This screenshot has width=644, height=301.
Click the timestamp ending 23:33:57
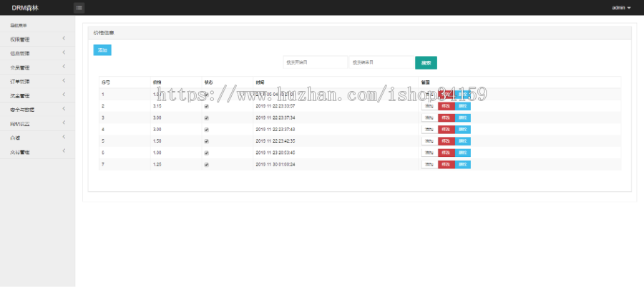tap(275, 106)
